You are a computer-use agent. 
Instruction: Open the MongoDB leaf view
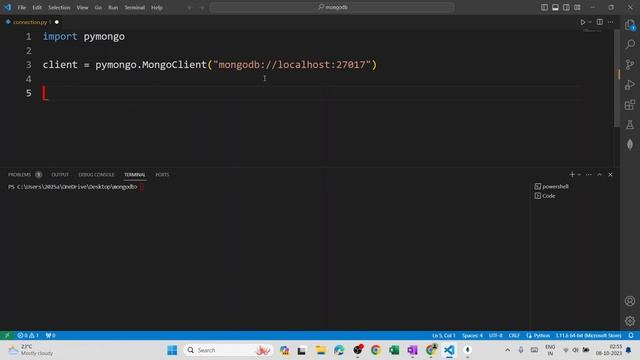630,144
